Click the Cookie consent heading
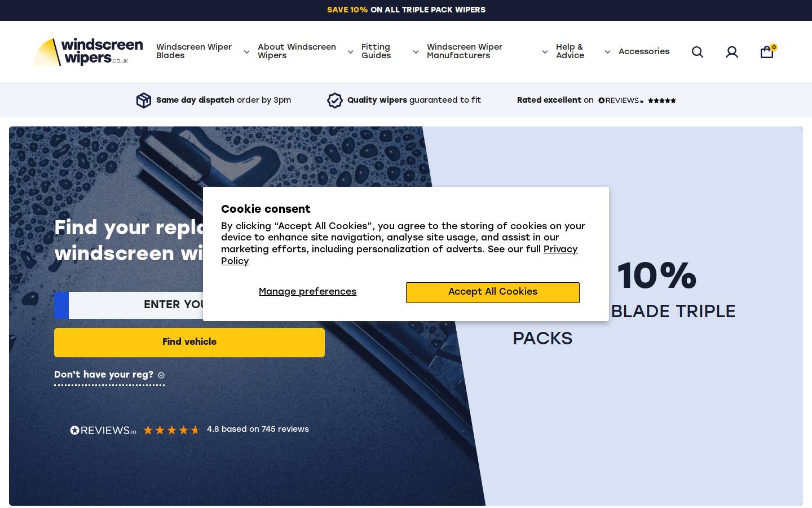 click(x=266, y=209)
